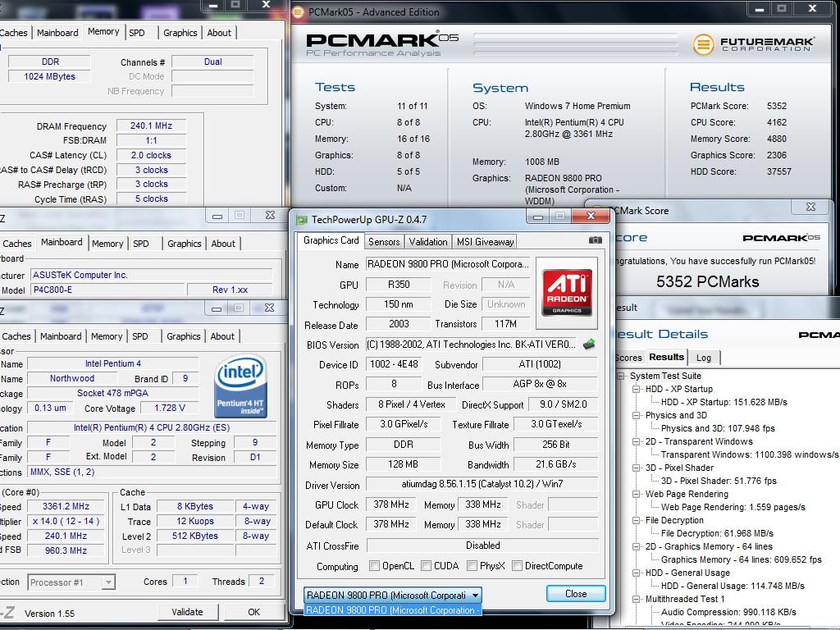
Task: Click the Close button in GPU-Z
Action: (576, 594)
